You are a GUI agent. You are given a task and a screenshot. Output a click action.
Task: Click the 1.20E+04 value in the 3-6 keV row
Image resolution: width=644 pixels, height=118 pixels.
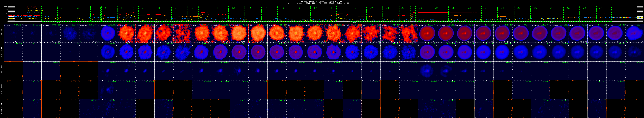click(x=18, y=25)
